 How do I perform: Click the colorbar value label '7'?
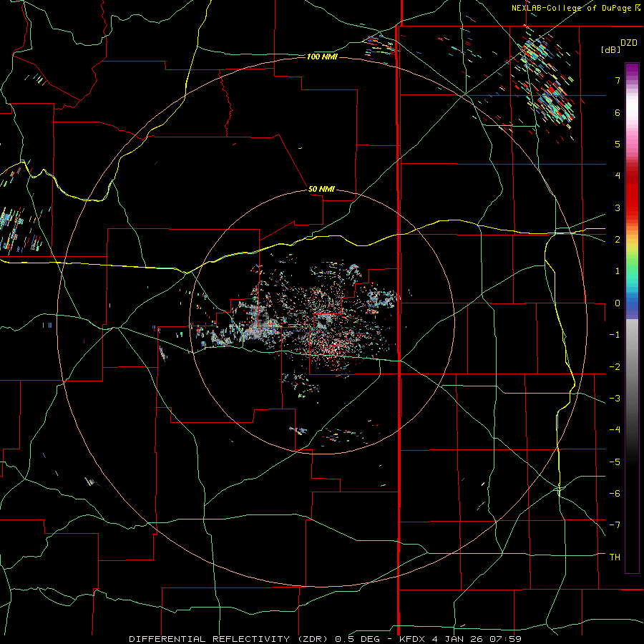(x=618, y=80)
